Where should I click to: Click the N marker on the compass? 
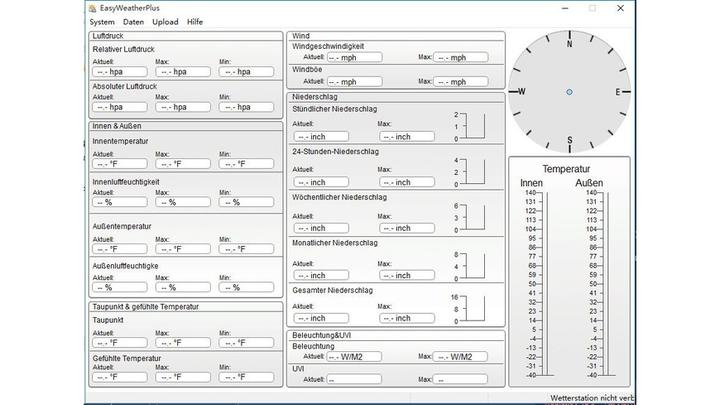pyautogui.click(x=569, y=44)
